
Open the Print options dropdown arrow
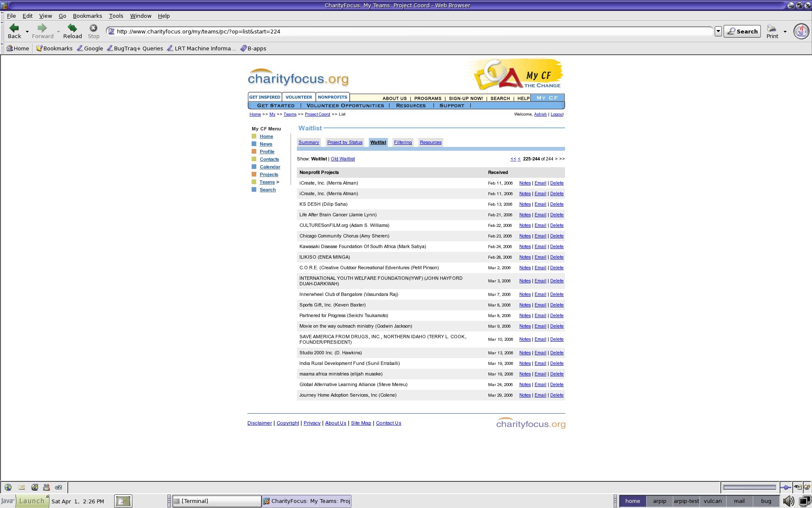[x=785, y=32]
